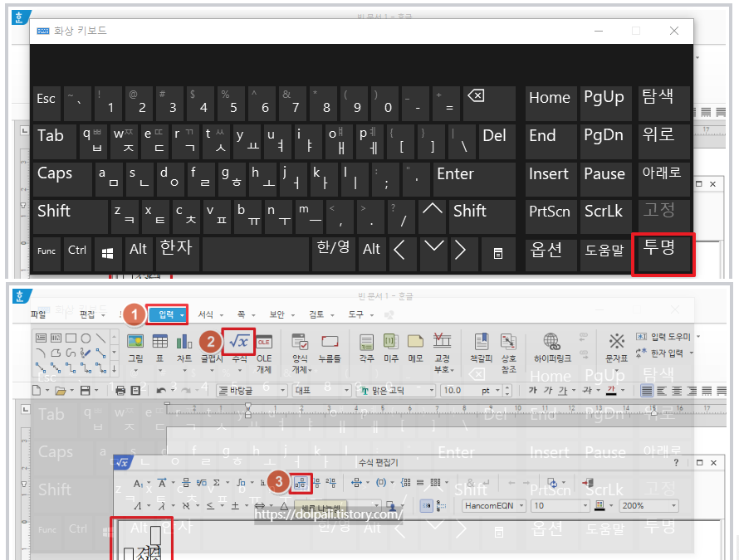Toggle 한/영 language key on opaque keyboard
The height and width of the screenshot is (560, 739).
pyautogui.click(x=333, y=255)
